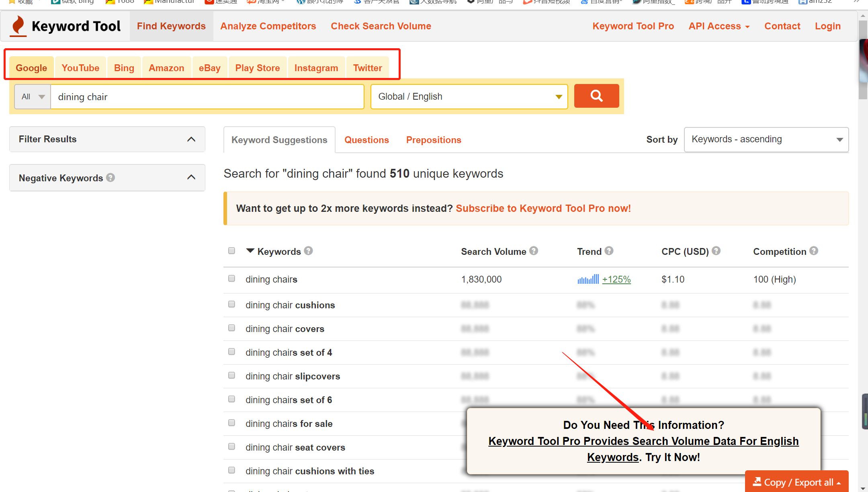This screenshot has height=492, width=868.
Task: Click the dining chair search input field
Action: (x=207, y=97)
